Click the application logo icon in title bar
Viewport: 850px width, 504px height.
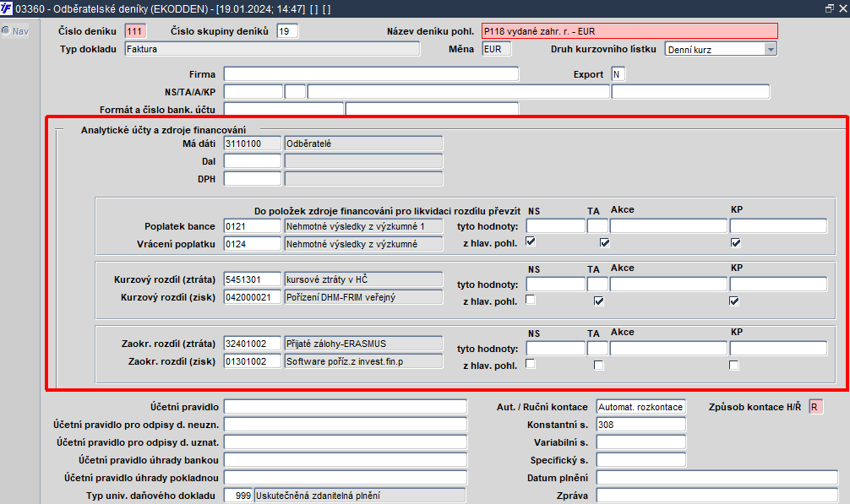coord(7,8)
